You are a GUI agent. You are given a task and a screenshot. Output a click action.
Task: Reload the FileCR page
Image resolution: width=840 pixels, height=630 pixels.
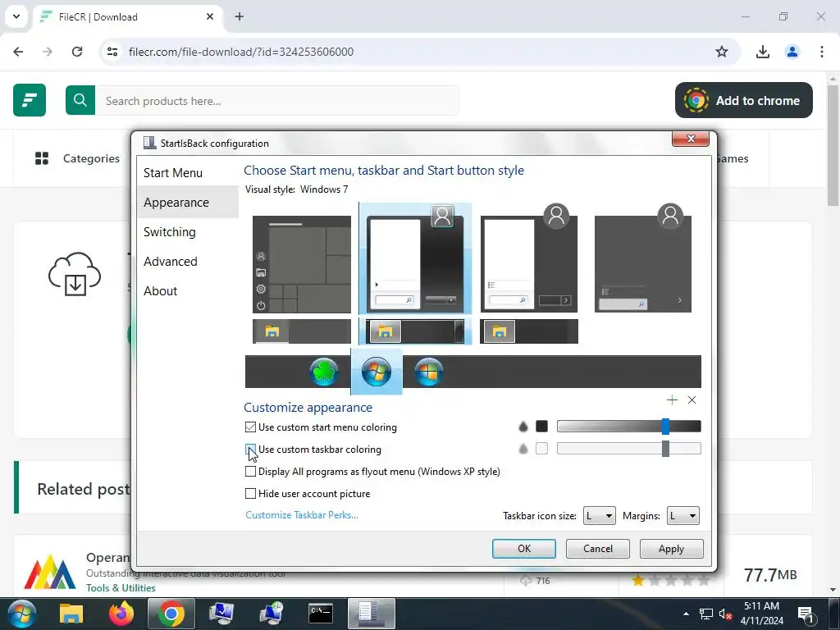77,52
